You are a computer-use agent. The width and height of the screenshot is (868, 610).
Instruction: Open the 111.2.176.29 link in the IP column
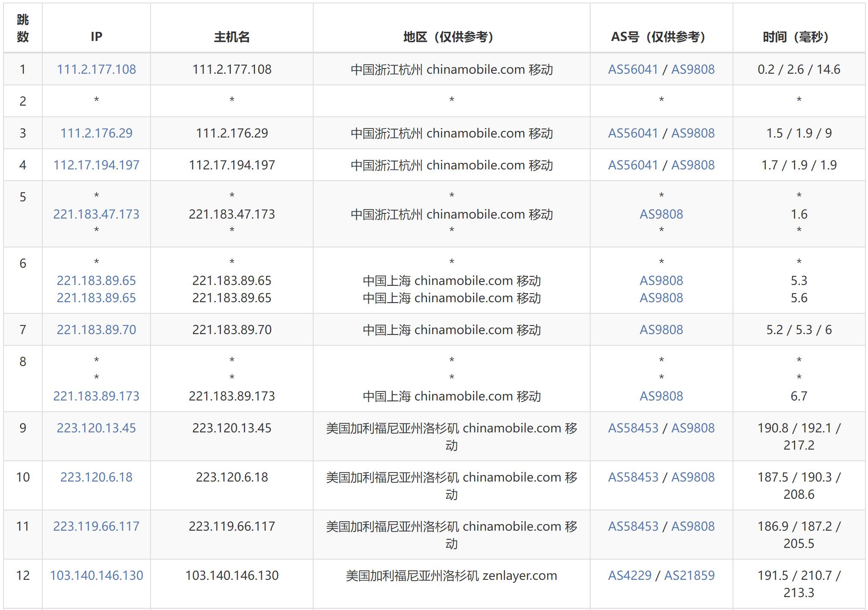click(96, 133)
